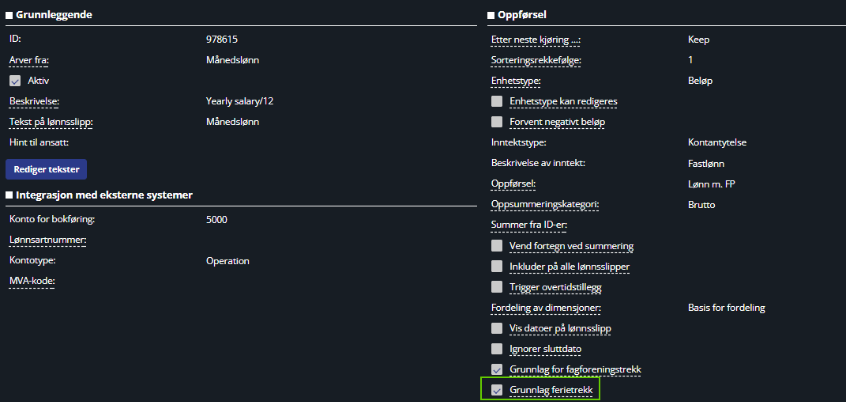Viewport: 846px width, 402px height.
Task: Enable Enhetstype kan redigeres checkbox
Action: point(496,101)
